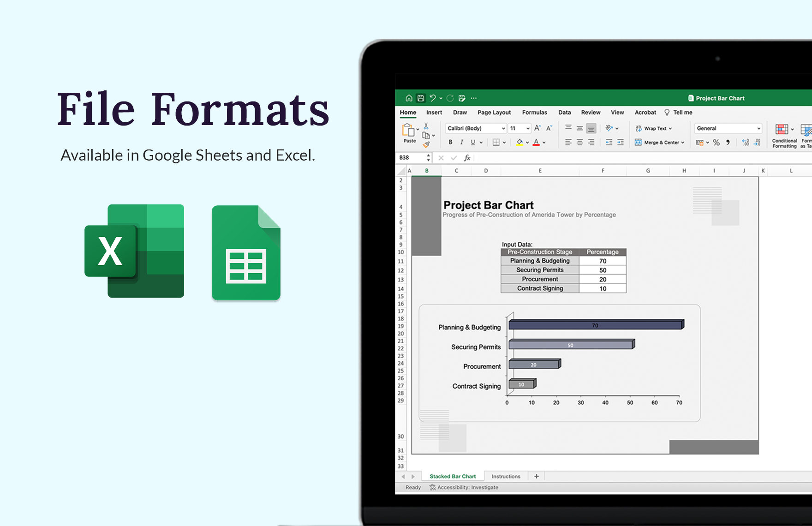Toggle Italic formatting

tap(461, 142)
